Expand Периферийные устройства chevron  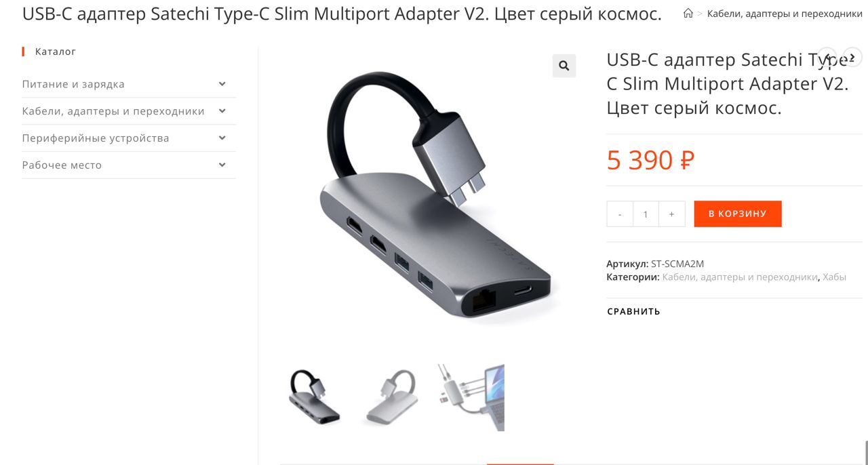coord(222,138)
